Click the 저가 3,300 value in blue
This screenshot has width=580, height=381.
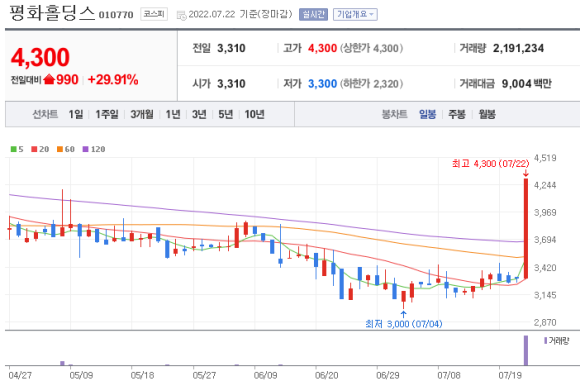coord(323,84)
